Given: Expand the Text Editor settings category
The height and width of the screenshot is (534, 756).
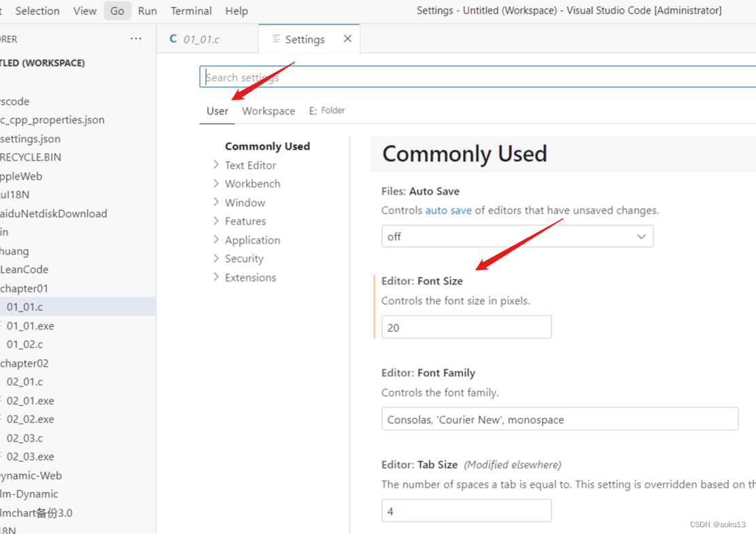Looking at the screenshot, I should click(x=250, y=165).
